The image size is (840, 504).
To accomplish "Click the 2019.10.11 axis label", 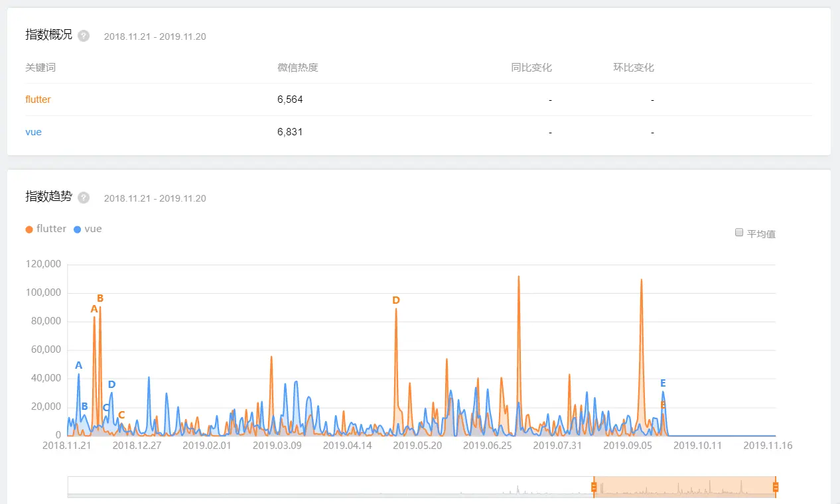I will click(697, 446).
